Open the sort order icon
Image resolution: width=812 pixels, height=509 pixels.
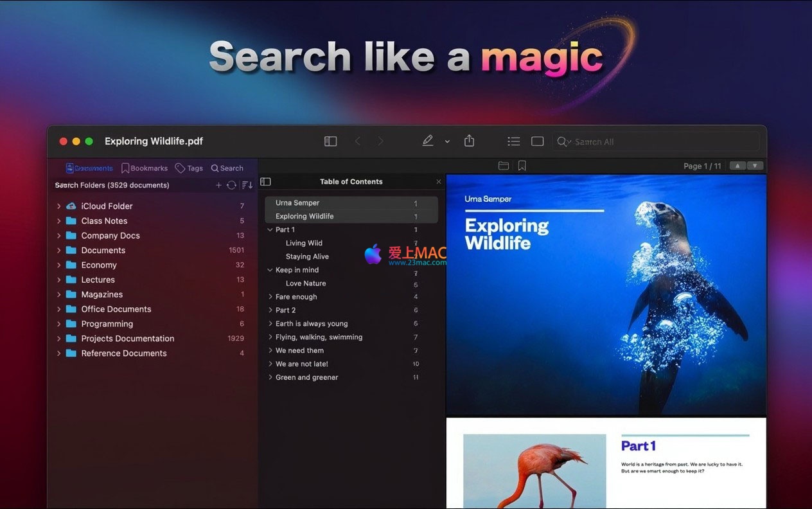(247, 185)
